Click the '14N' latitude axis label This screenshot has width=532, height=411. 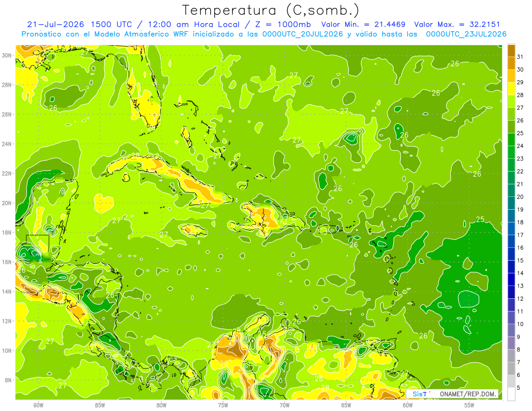(8, 292)
